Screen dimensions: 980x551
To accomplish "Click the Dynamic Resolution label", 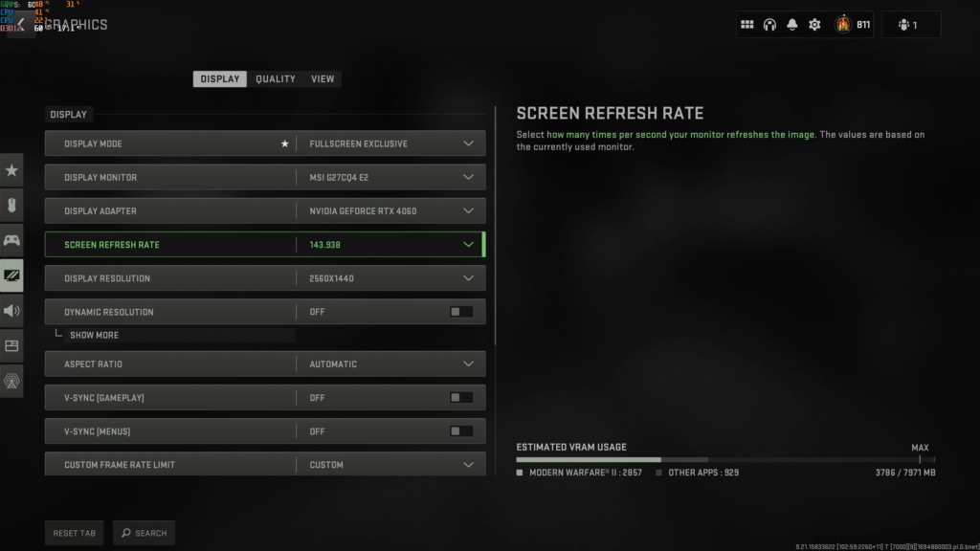I will [x=109, y=312].
